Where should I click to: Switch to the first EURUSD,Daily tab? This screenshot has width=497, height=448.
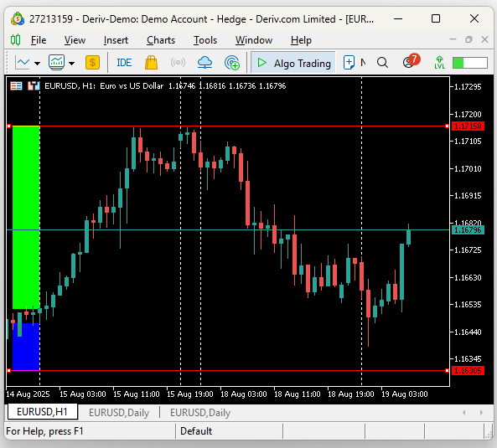[119, 413]
